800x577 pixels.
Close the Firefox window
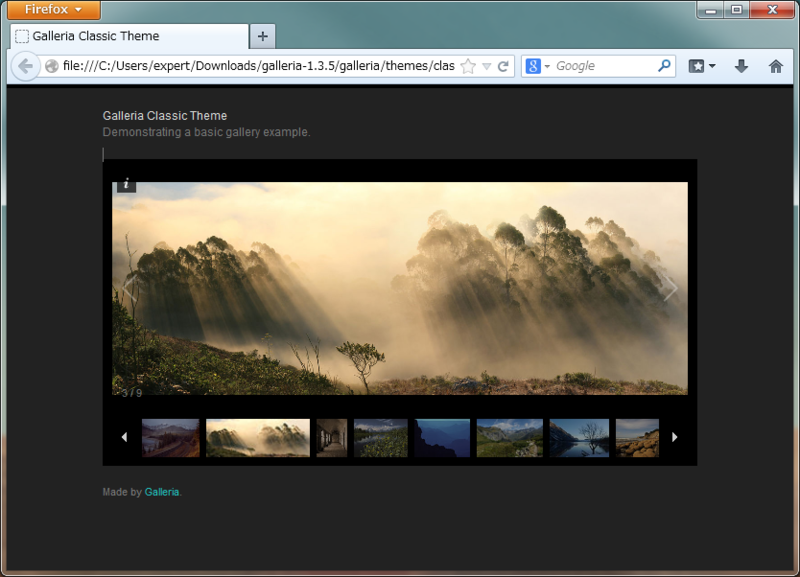coord(772,10)
